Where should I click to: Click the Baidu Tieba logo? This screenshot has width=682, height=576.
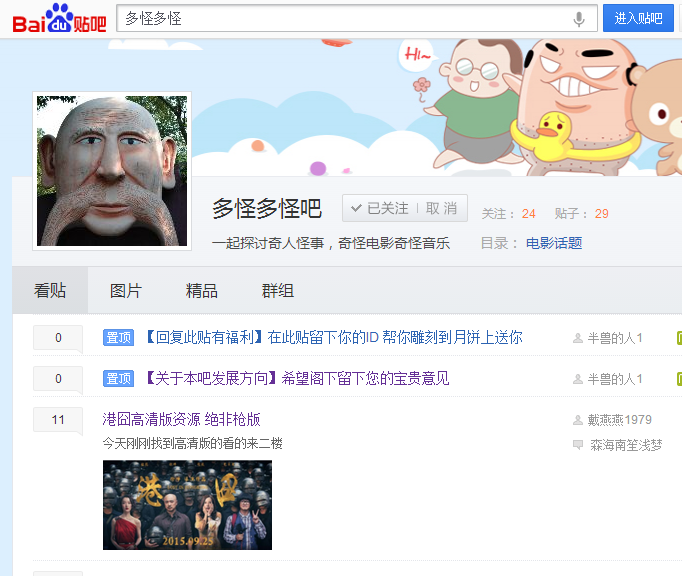[x=58, y=19]
